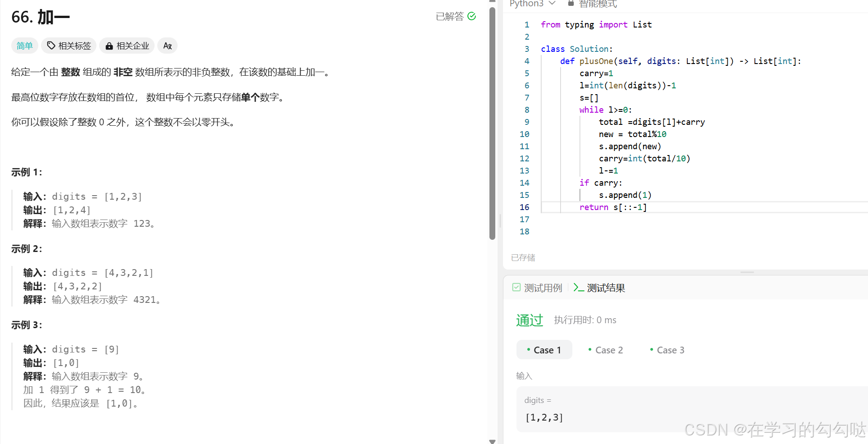Screen dimensions: 868x444
Task: Click the 已存储 saved status indicator
Action: tap(523, 257)
